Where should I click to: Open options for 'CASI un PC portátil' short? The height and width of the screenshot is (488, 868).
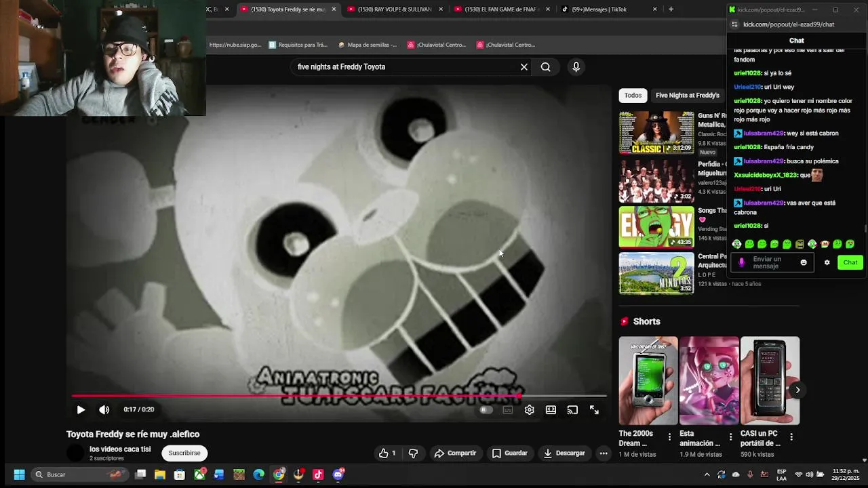point(791,437)
